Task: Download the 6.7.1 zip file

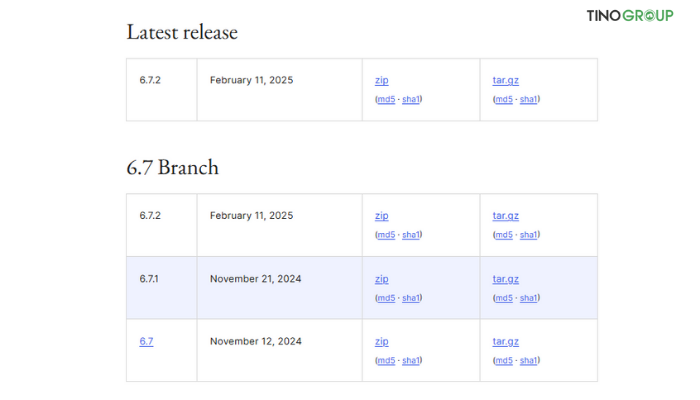Action: click(x=381, y=279)
